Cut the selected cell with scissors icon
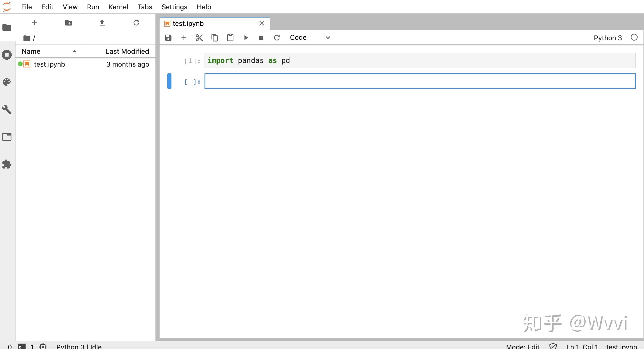The height and width of the screenshot is (349, 644). click(199, 38)
